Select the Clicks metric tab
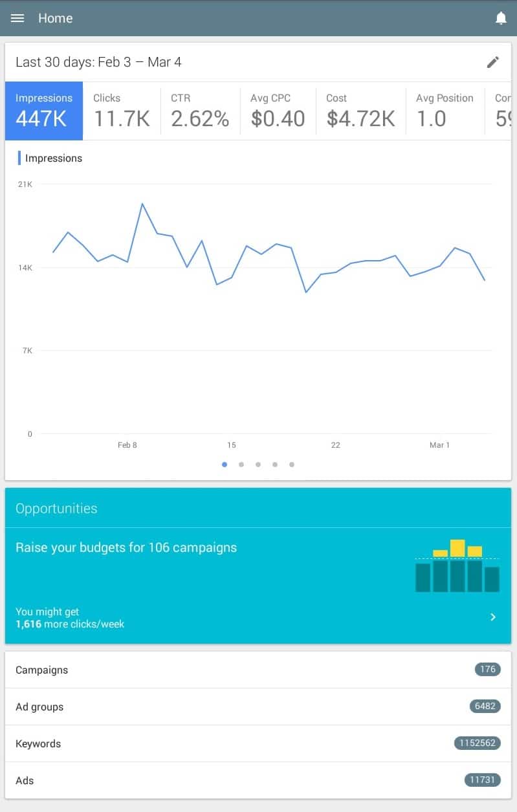This screenshot has width=517, height=812. tap(122, 111)
